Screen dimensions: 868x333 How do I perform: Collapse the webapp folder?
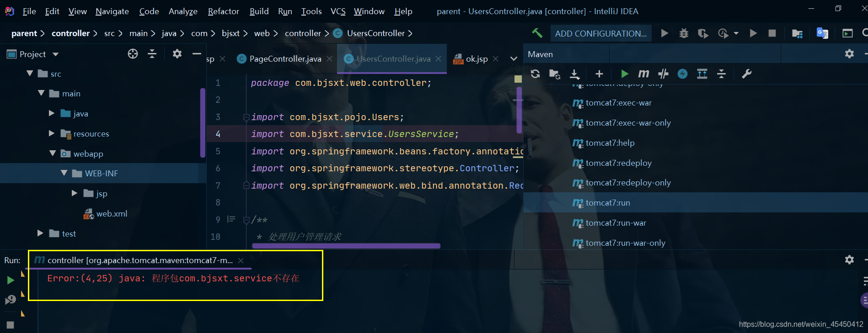[x=53, y=153]
